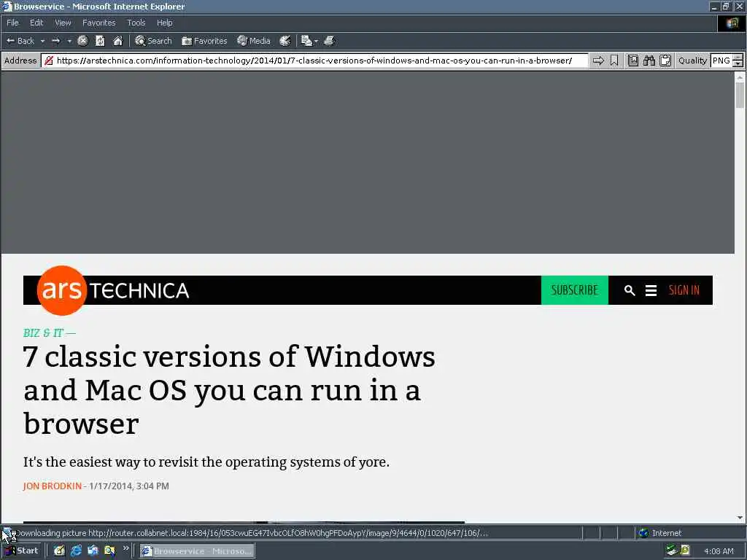747x560 pixels.
Task: Print the page with the Print icon
Action: (329, 41)
